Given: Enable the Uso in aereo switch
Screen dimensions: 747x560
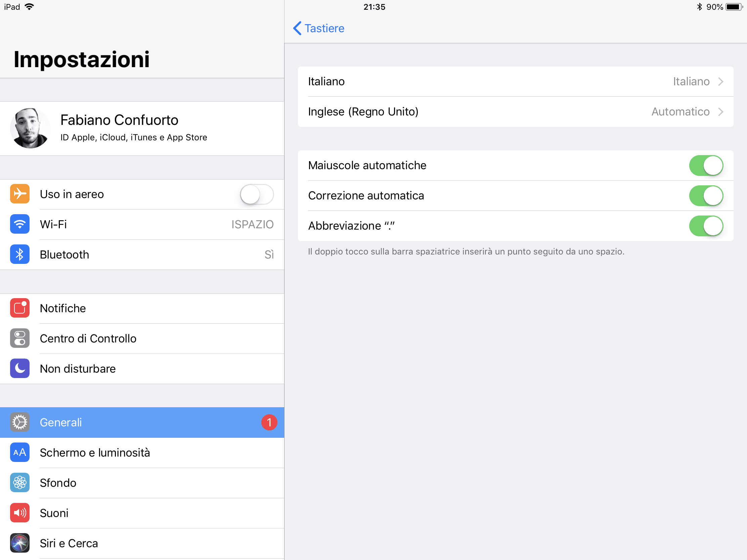Looking at the screenshot, I should coord(257,194).
